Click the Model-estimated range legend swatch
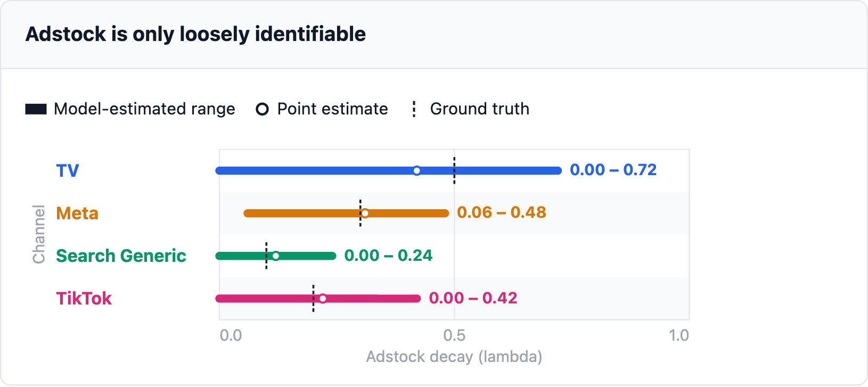Viewport: 868px width, 387px height. click(x=36, y=109)
